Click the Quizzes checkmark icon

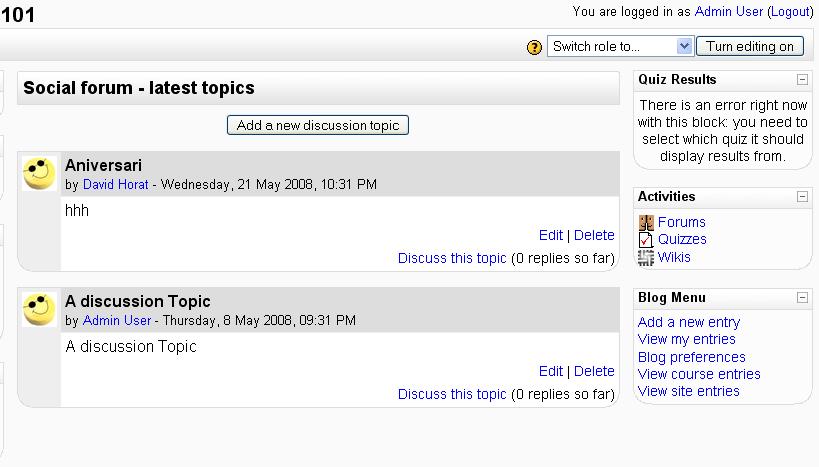[646, 239]
